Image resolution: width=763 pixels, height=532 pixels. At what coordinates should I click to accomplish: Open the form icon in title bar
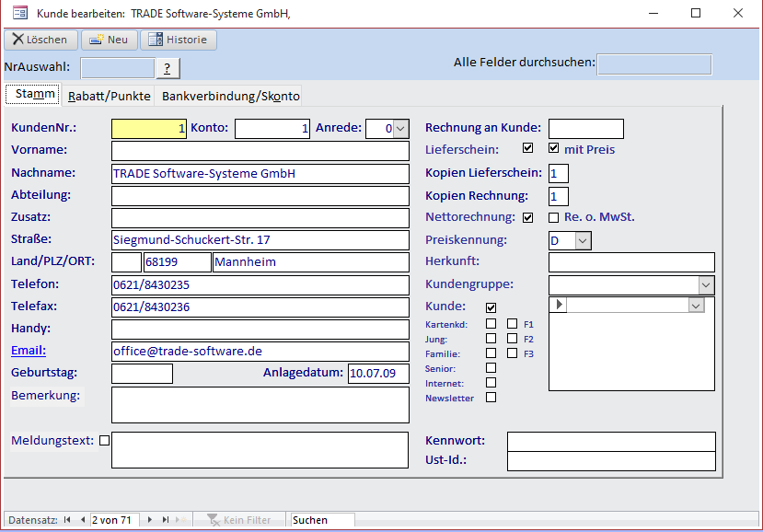coord(20,13)
